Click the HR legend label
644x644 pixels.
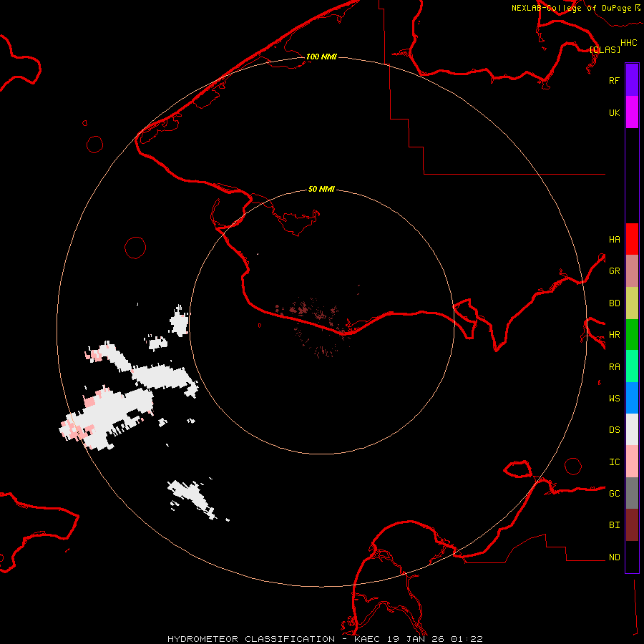click(x=614, y=335)
